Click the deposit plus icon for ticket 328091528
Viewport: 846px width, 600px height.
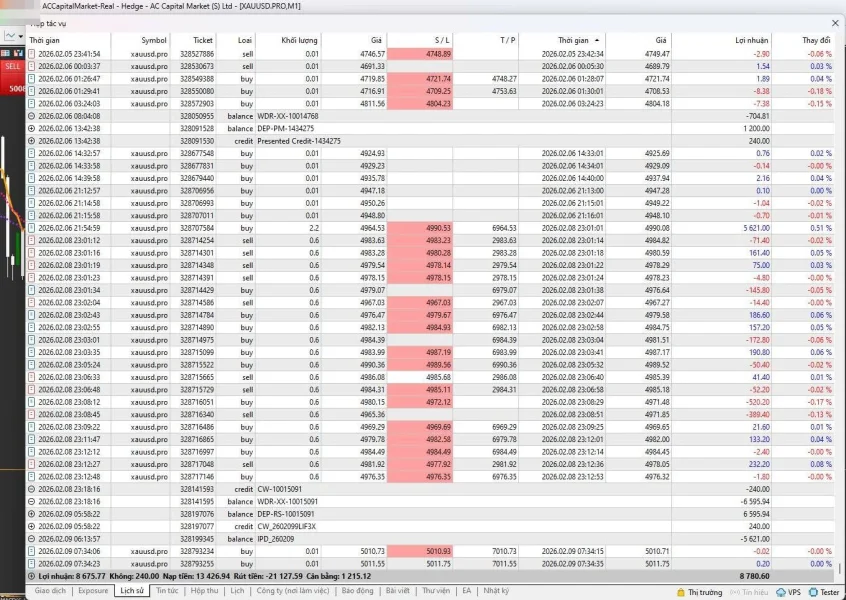[x=32, y=128]
